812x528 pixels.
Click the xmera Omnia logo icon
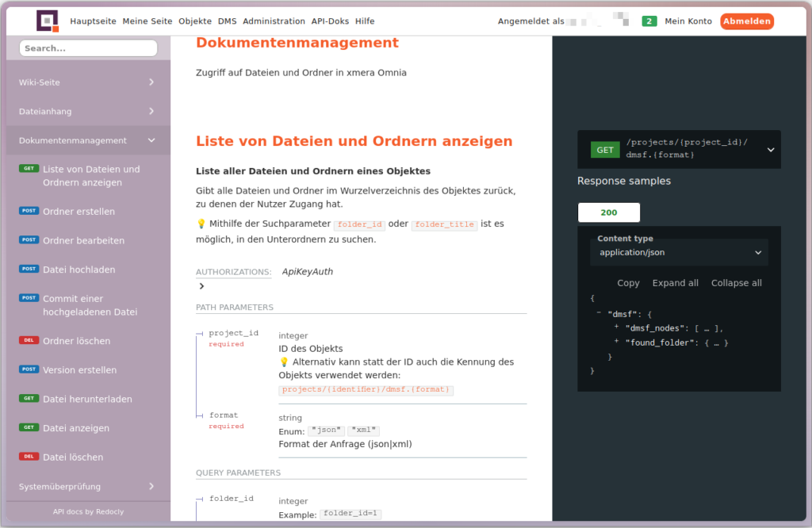tap(48, 21)
